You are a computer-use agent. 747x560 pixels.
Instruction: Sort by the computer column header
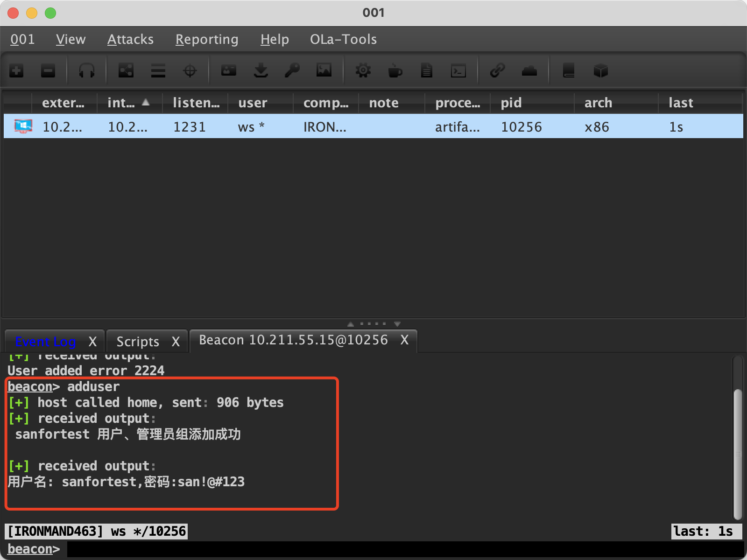[326, 103]
